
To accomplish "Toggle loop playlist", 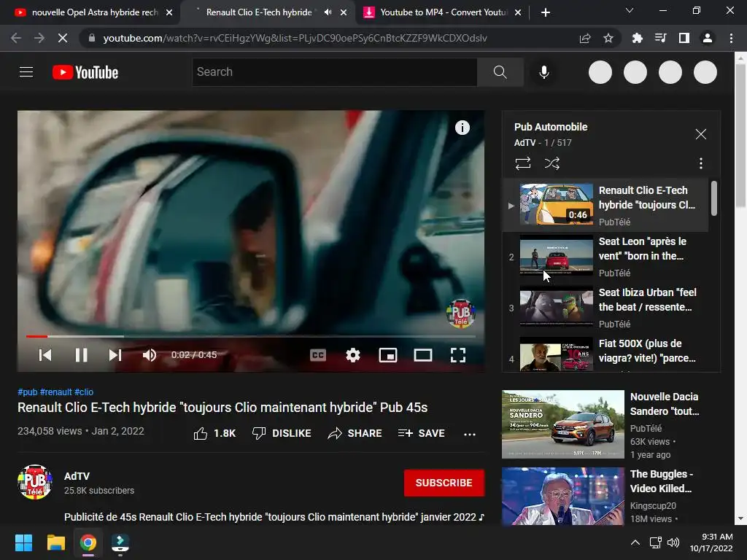I will 523,163.
